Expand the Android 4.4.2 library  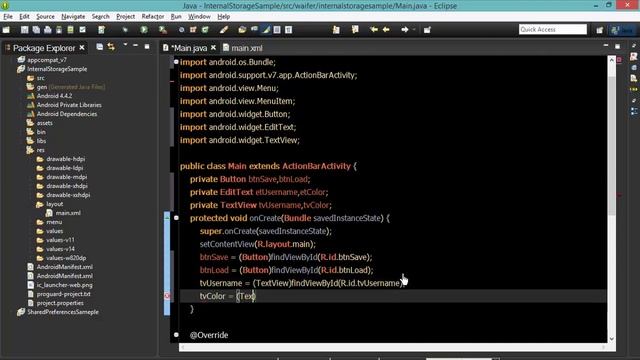pos(54,96)
